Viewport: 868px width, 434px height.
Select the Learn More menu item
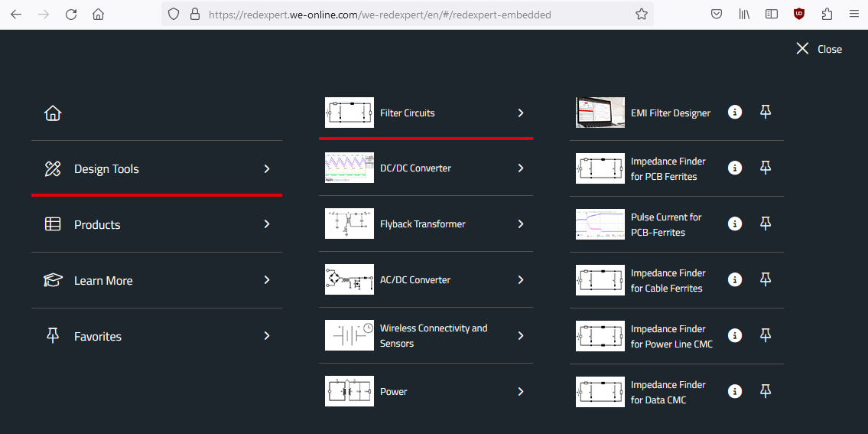point(157,280)
